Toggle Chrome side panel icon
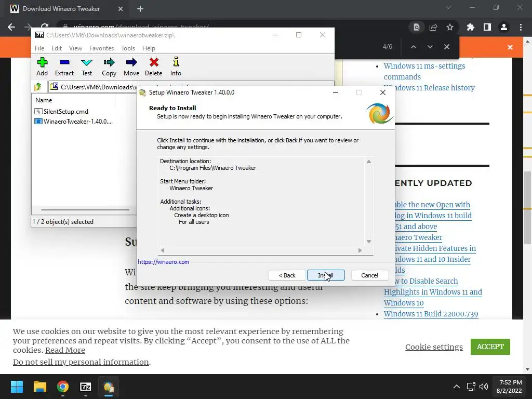 pyautogui.click(x=487, y=27)
